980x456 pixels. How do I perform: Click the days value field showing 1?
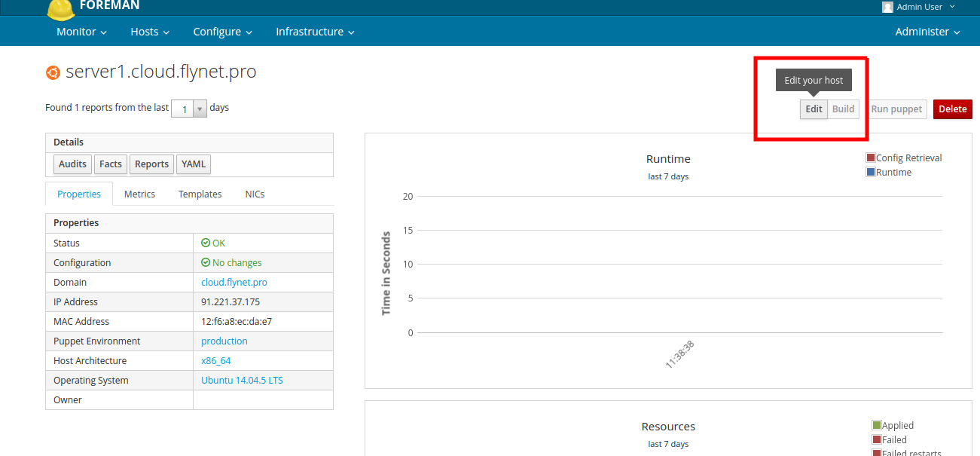click(183, 109)
